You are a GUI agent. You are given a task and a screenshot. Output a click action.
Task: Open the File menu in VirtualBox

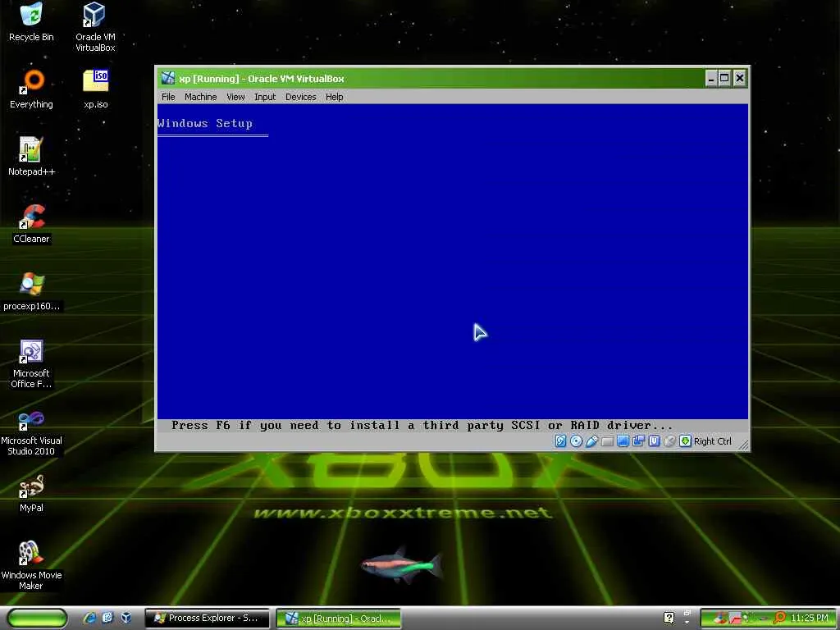[x=168, y=97]
